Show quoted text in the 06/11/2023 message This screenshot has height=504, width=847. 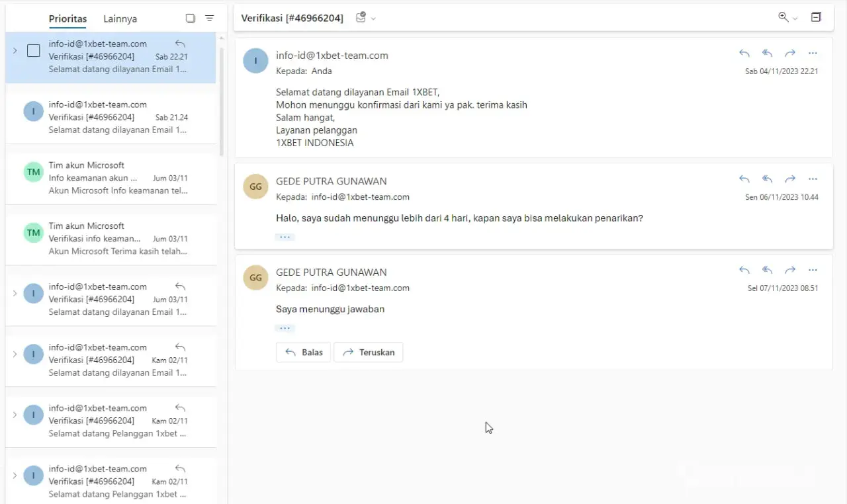pyautogui.click(x=285, y=237)
